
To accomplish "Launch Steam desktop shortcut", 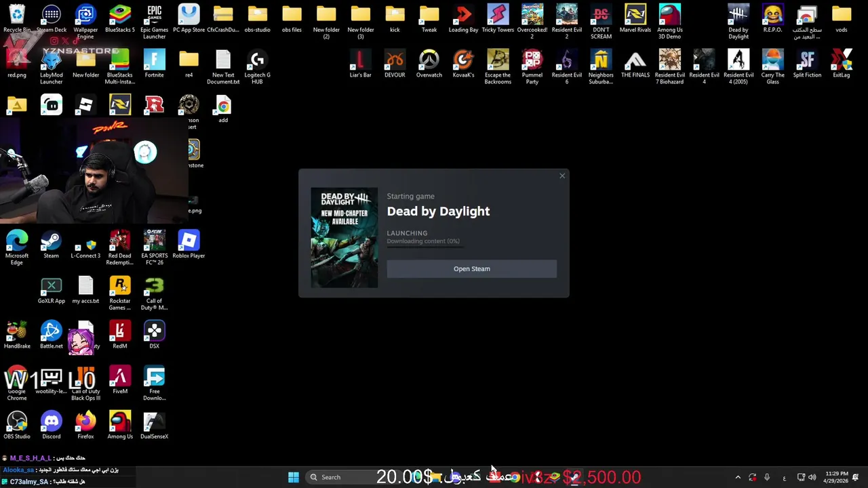I will pos(52,245).
